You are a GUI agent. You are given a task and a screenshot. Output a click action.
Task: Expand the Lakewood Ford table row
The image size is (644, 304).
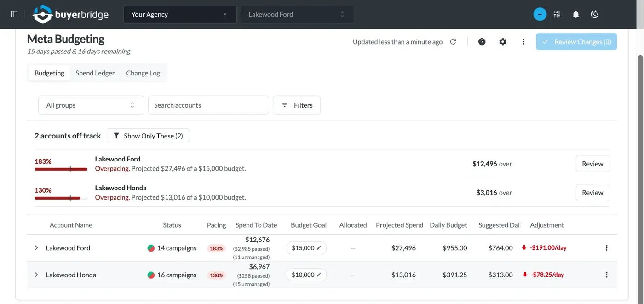pos(36,248)
